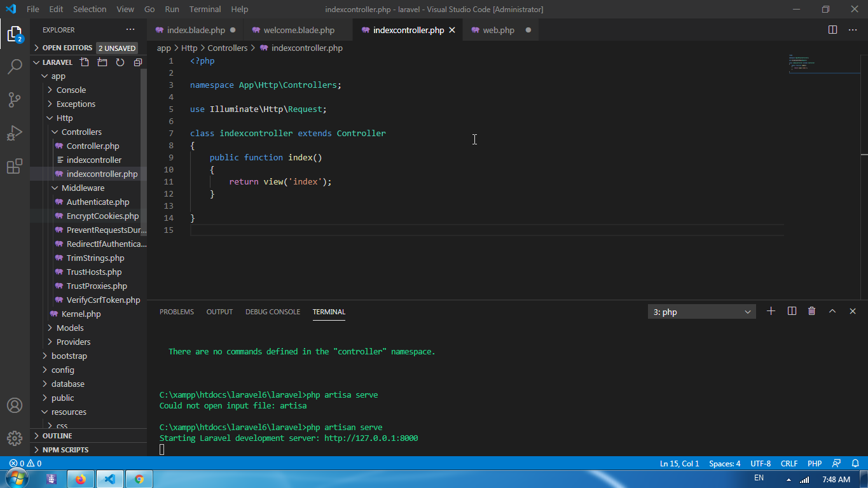Open the Source Control view

click(15, 100)
